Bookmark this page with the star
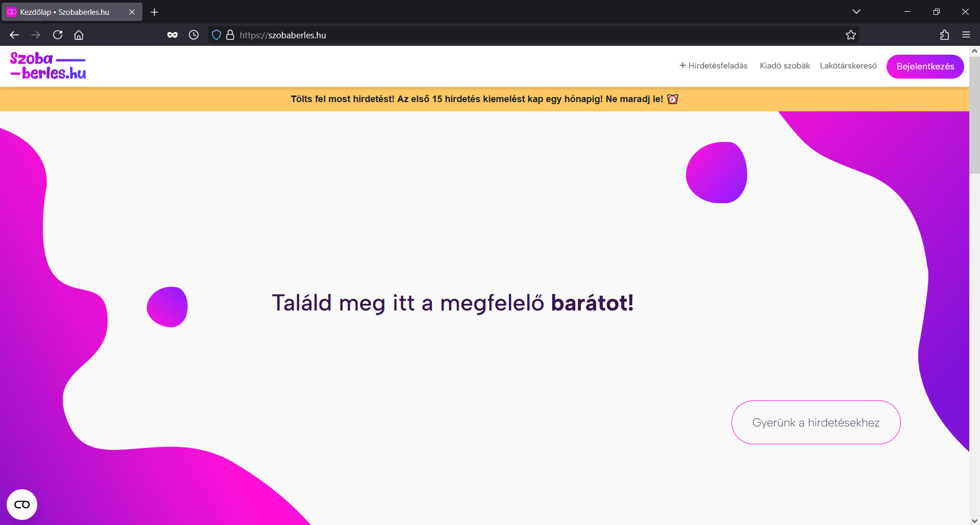The width and height of the screenshot is (980, 525). (850, 35)
